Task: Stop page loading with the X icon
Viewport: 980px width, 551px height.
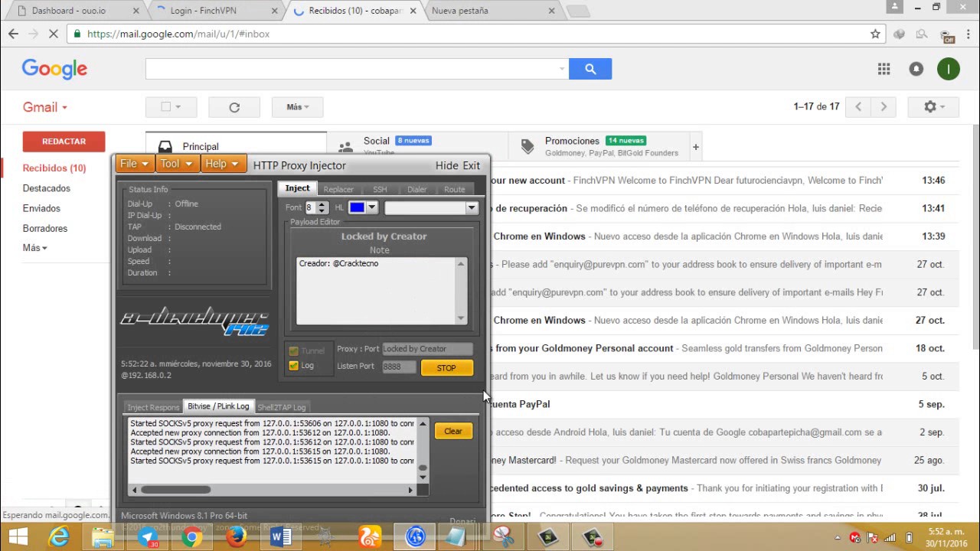Action: tap(53, 34)
